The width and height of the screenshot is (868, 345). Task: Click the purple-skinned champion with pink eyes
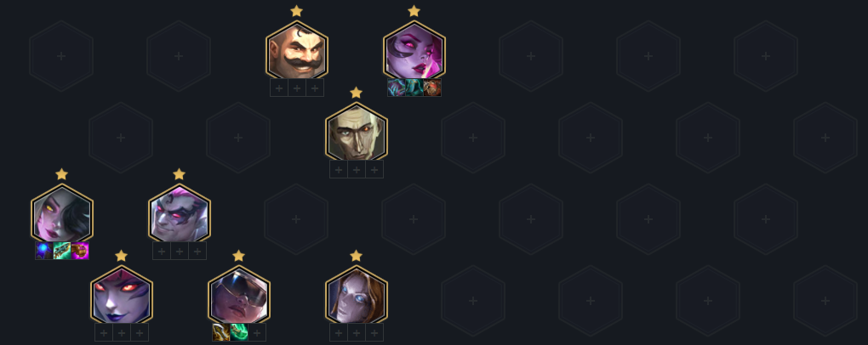pos(414,50)
